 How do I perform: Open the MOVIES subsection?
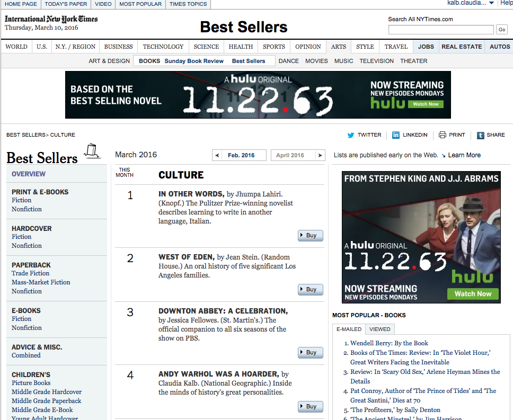coord(316,61)
